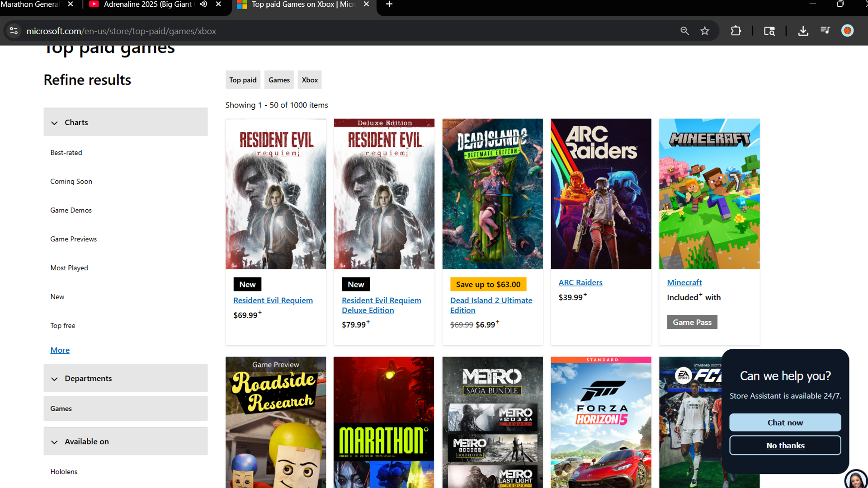Open the downloads arrow icon
868x488 pixels.
[803, 31]
